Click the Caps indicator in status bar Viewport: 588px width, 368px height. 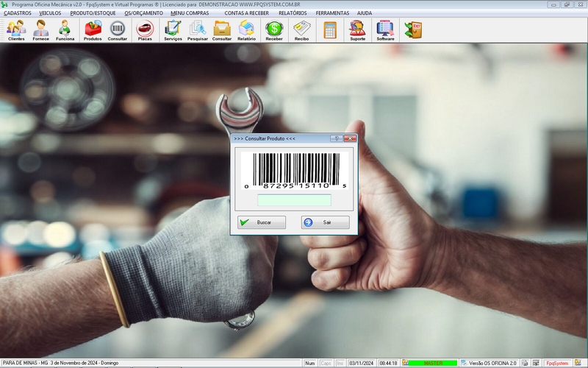pyautogui.click(x=326, y=363)
